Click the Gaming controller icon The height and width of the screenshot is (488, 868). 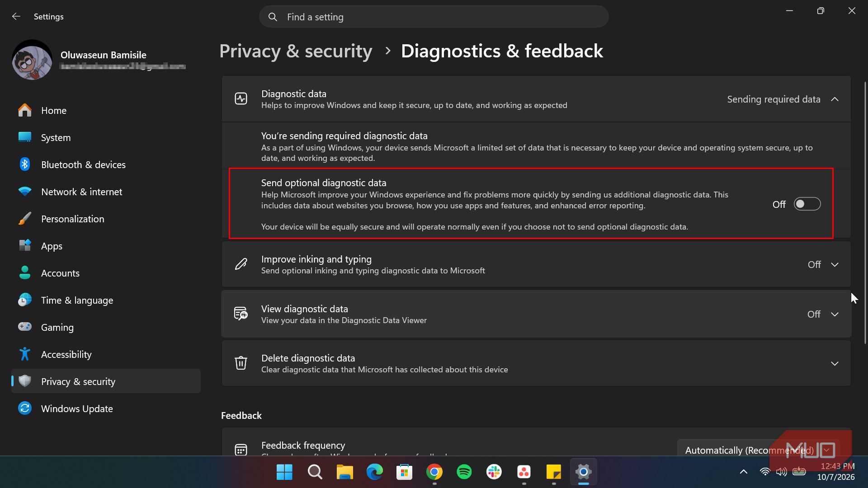tap(25, 327)
